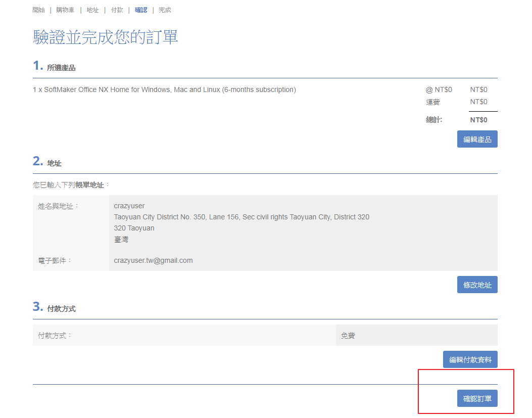Screen dimensions: 532x418
Task: Click the 電子郵件 label
Action: point(55,260)
